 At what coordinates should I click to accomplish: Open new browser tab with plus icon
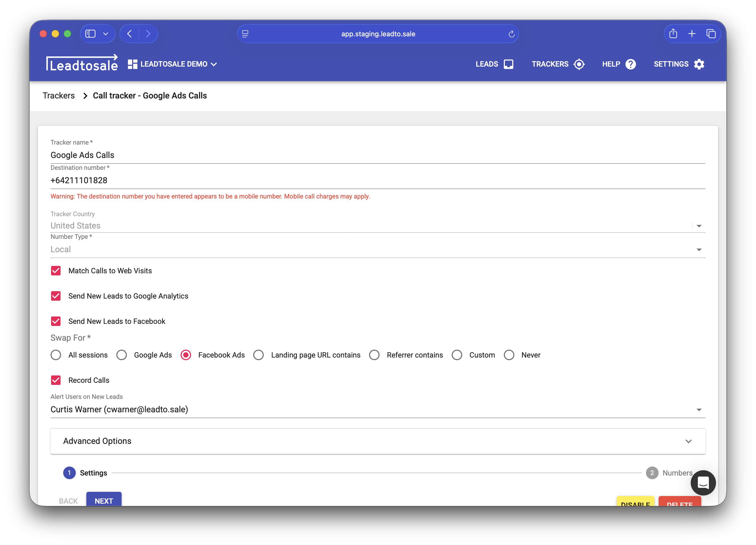point(692,34)
